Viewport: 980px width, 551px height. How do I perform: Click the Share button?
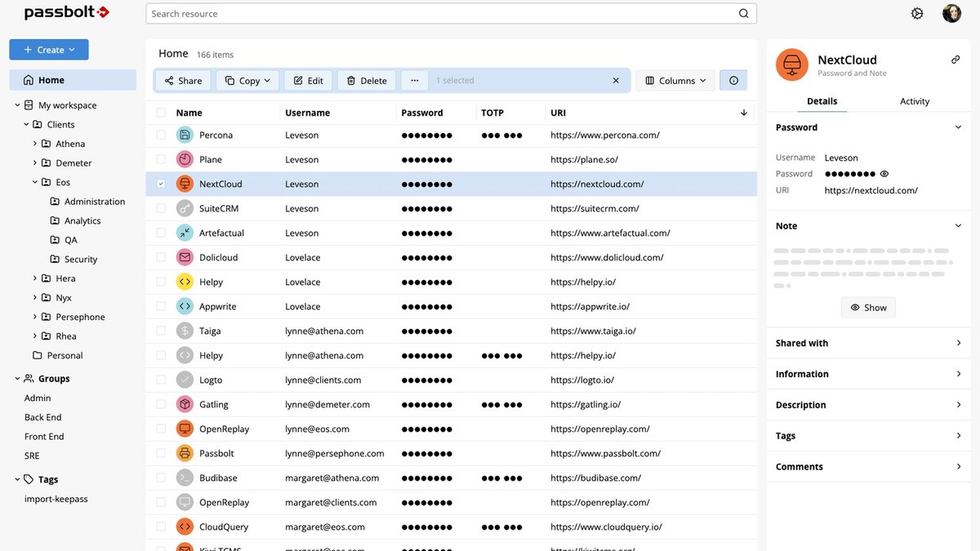tap(183, 81)
